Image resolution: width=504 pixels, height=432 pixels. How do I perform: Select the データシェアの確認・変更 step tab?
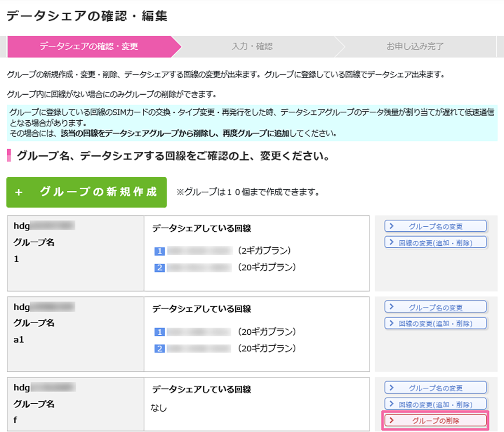89,46
